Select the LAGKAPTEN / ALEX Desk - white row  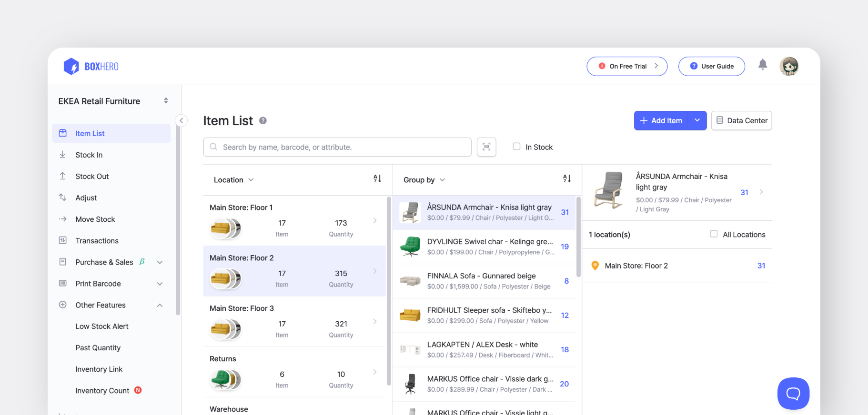point(484,349)
